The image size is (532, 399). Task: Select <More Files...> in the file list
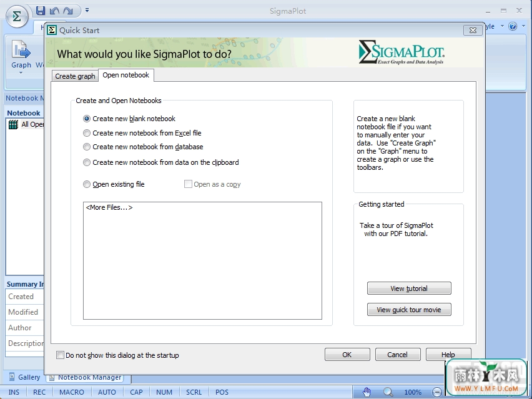click(109, 207)
